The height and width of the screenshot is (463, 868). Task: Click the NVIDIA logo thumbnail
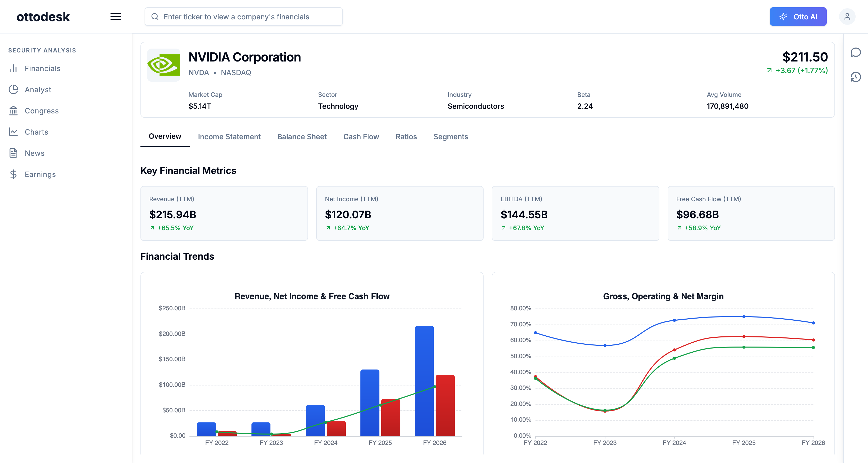[164, 65]
